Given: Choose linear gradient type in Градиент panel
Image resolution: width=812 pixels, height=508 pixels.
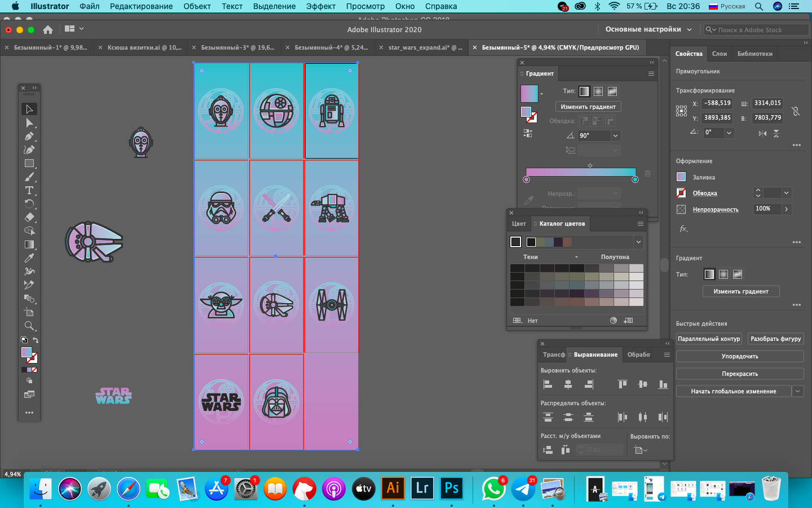Looking at the screenshot, I should coord(584,91).
